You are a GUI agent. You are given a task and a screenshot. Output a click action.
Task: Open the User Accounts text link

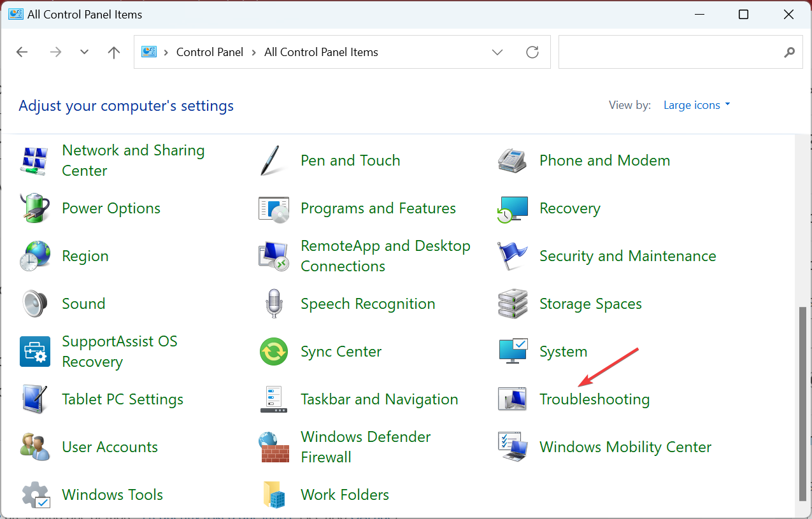coord(110,447)
